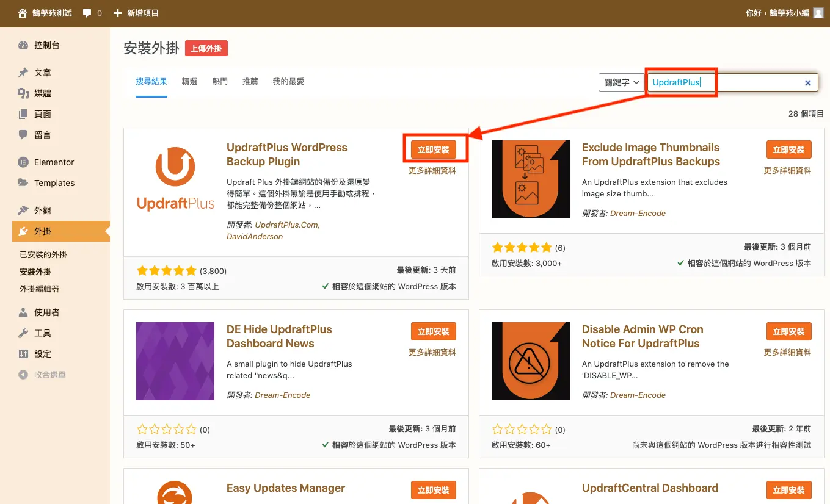
Task: Switch to the 推薦 tab
Action: click(x=250, y=81)
